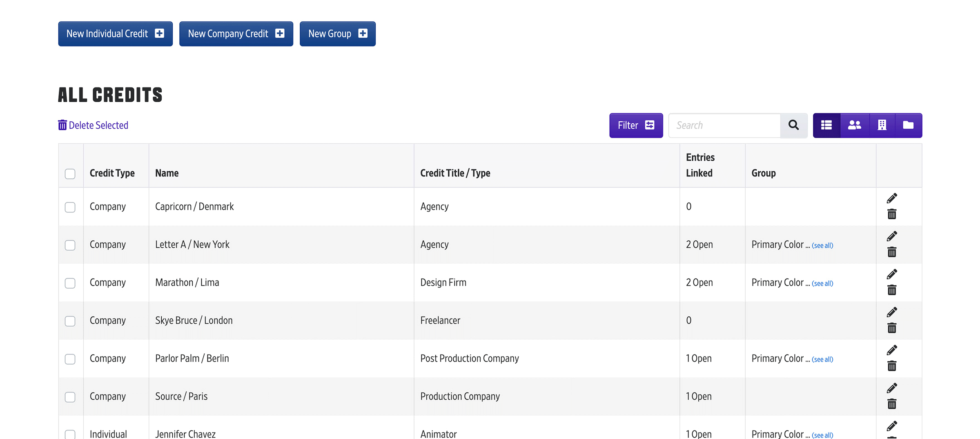Click the edit pencil for Capricorn / Denmark
980x439 pixels.
(892, 198)
